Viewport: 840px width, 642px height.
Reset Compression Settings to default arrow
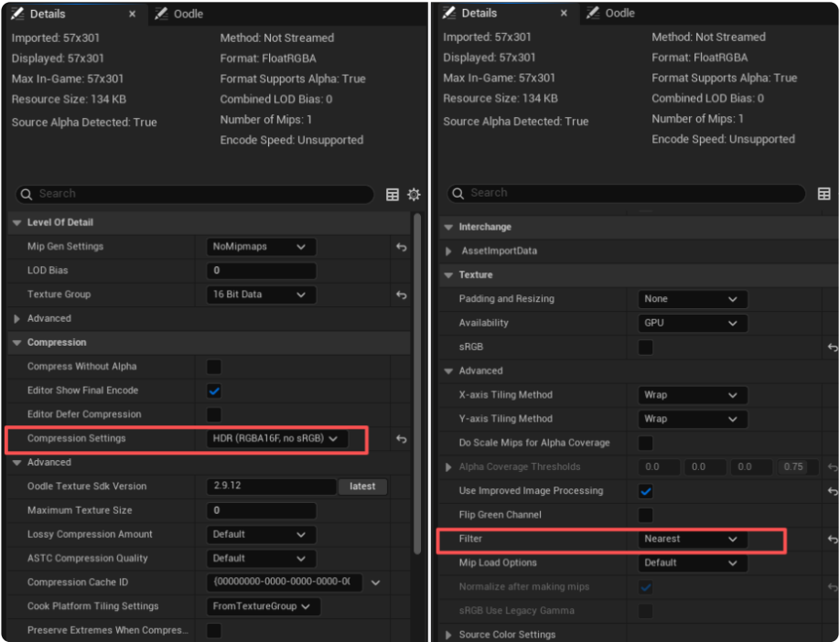click(x=401, y=439)
